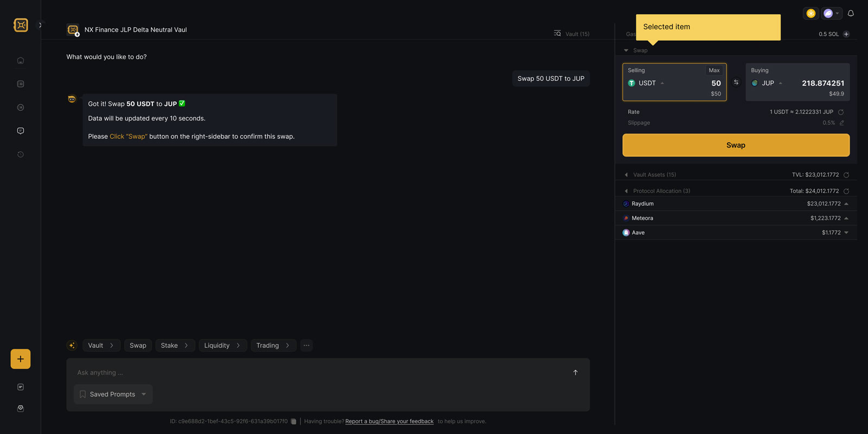Focus the Ask anything input field
The image size is (868, 434).
320,373
